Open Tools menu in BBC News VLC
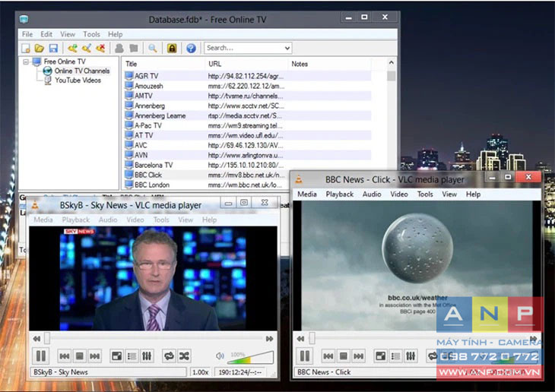Screen dimensions: 555x392 [x=425, y=194]
